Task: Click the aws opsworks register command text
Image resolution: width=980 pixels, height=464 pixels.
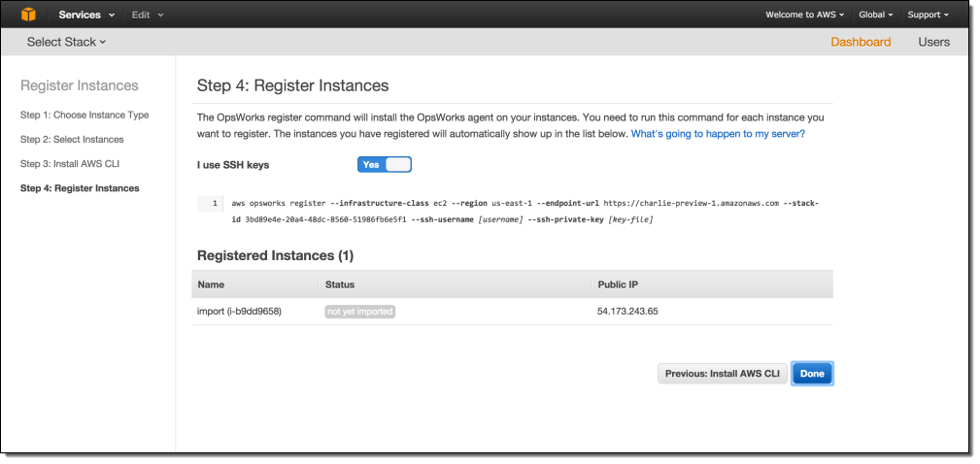Action: 524,212
